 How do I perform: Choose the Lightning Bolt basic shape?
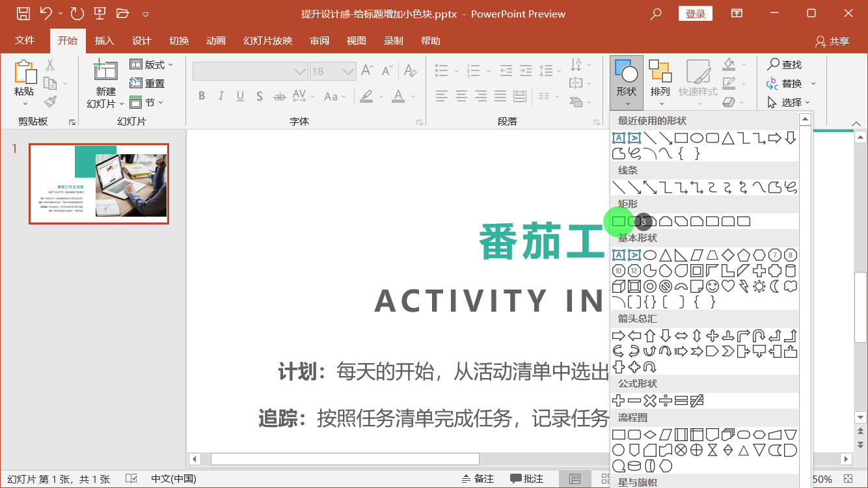pos(744,286)
